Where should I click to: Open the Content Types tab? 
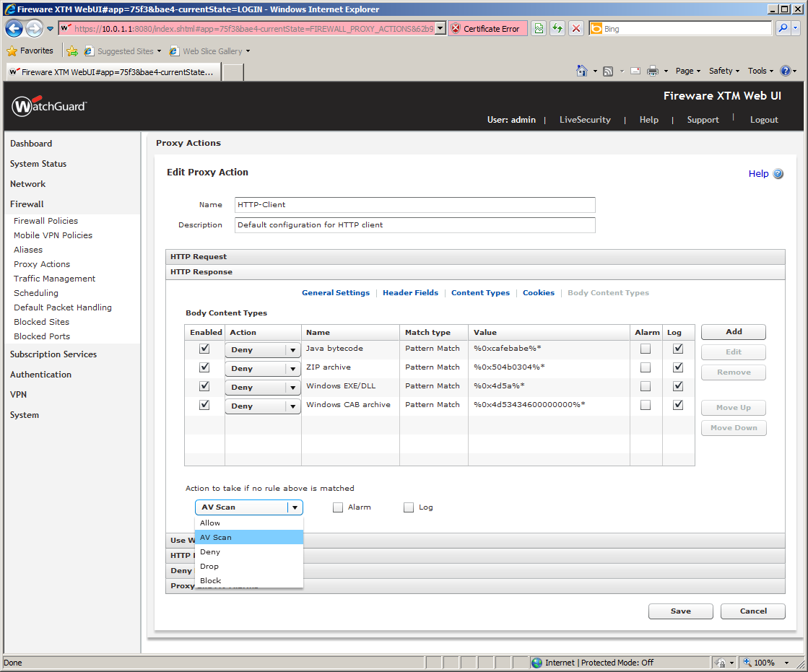(x=480, y=292)
